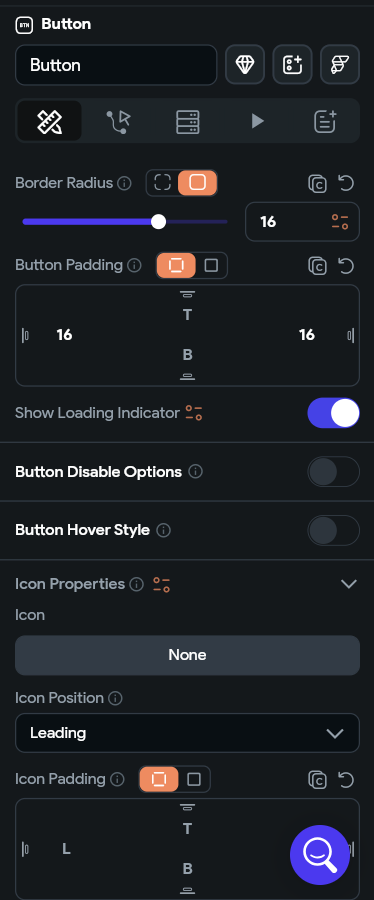Click the diamond icon beside the name field
The width and height of the screenshot is (374, 900).
coord(245,65)
